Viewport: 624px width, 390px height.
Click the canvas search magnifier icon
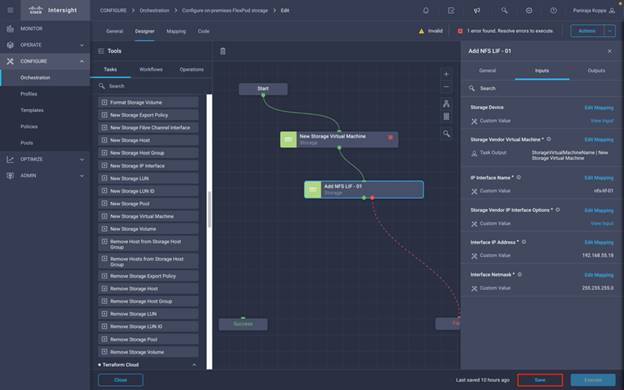[447, 134]
